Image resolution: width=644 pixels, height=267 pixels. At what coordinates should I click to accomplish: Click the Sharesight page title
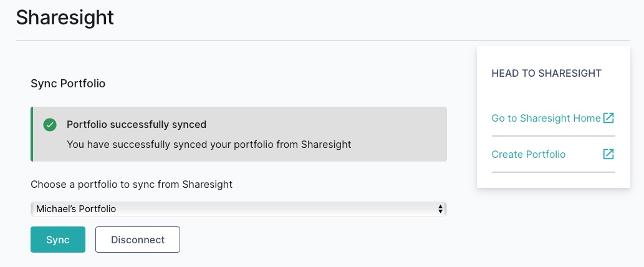point(65,17)
